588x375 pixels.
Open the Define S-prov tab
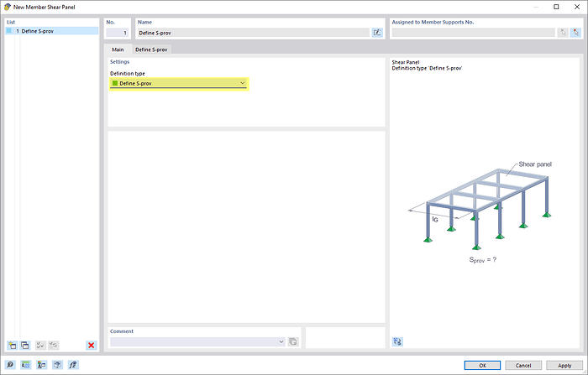(x=151, y=50)
